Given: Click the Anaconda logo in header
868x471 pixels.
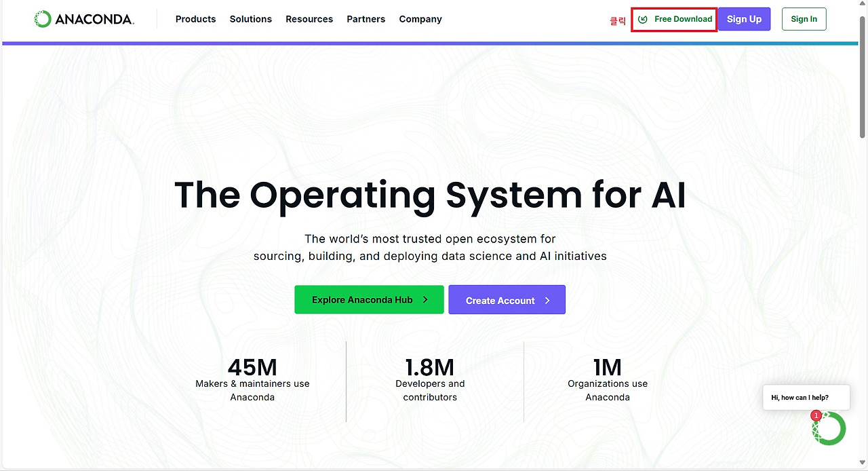Looking at the screenshot, I should (84, 19).
